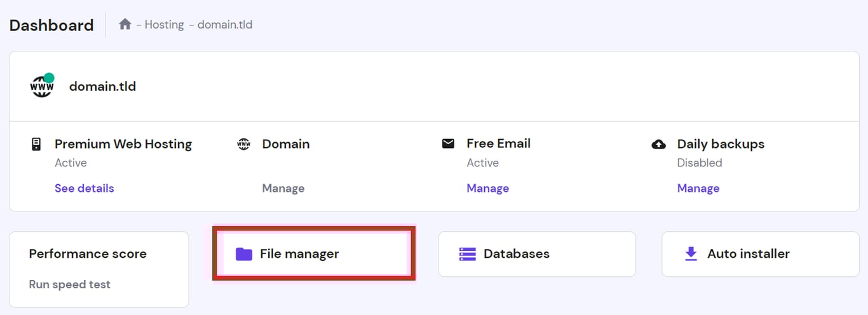Viewport: 868px width, 315px height.
Task: Click the Auto installer download icon
Action: pos(691,254)
